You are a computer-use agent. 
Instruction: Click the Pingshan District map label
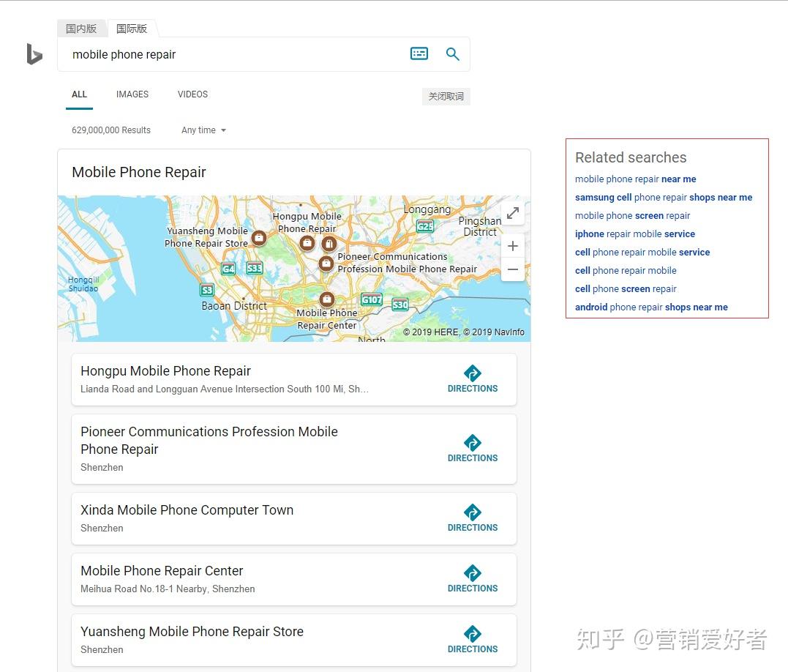click(480, 226)
